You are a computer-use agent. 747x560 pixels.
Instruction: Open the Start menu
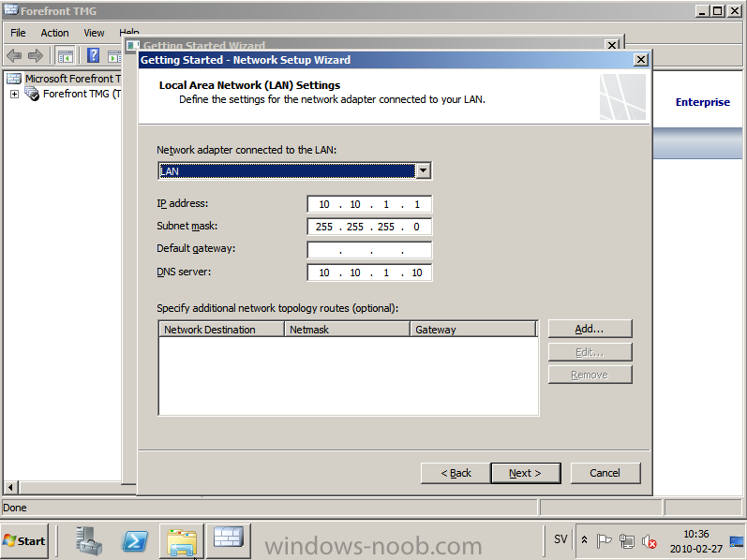pos(24,541)
